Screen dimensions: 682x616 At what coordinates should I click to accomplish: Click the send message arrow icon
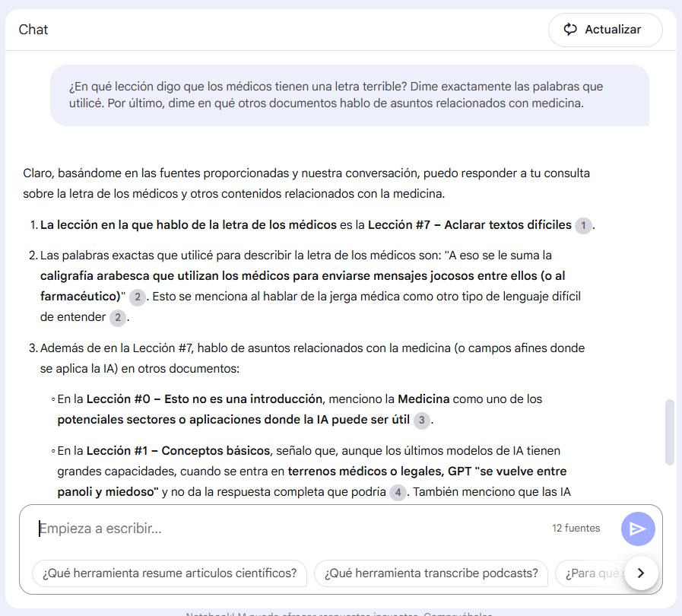tap(638, 529)
